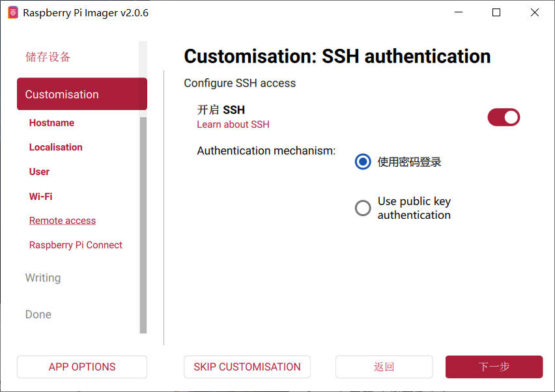Select Use public key authentication radio
555x392 pixels.
point(363,208)
